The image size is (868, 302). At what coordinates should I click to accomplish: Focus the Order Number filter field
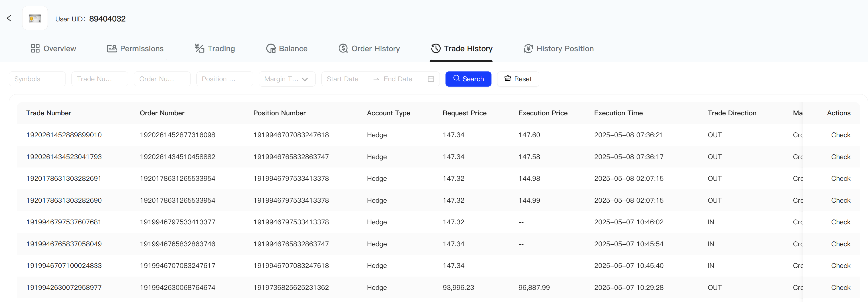pos(162,79)
